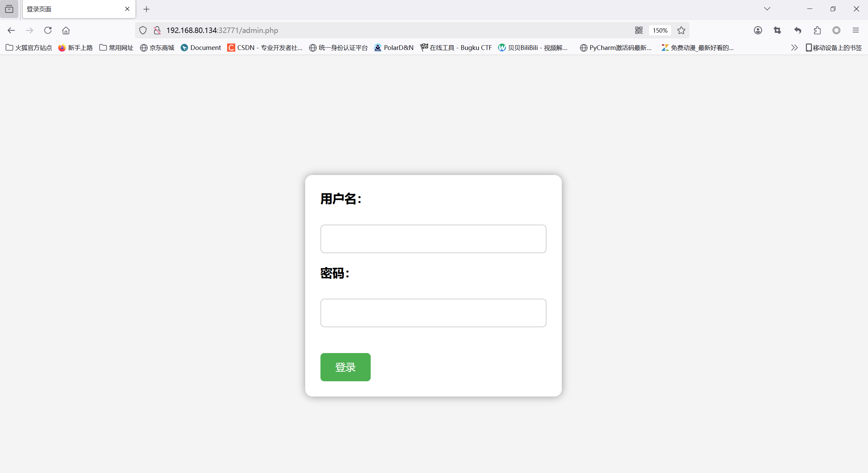This screenshot has width=868, height=473.
Task: Focus the 密码 input field
Action: [x=433, y=313]
